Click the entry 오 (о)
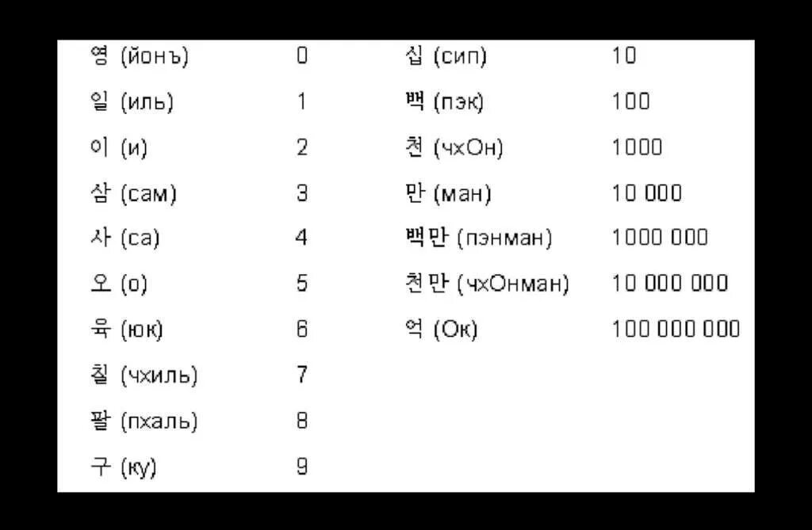 coord(119,284)
